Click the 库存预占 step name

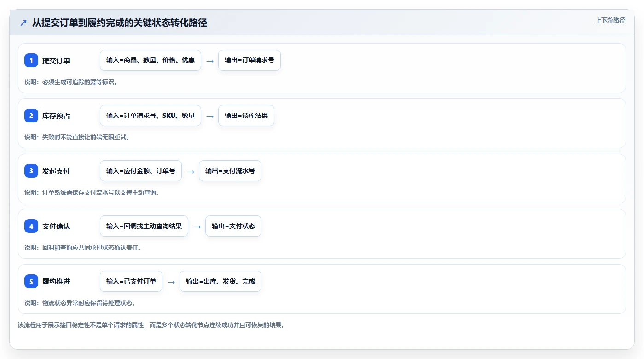56,116
